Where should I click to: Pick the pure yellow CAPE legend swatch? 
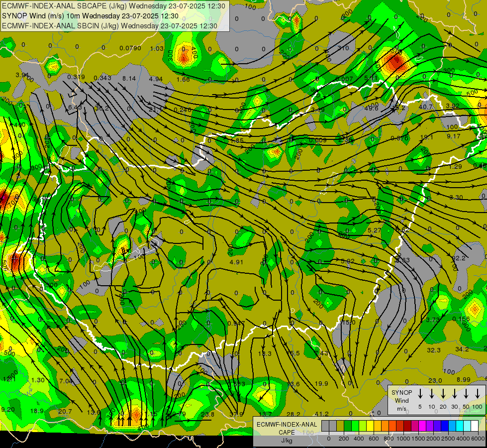tap(370, 426)
